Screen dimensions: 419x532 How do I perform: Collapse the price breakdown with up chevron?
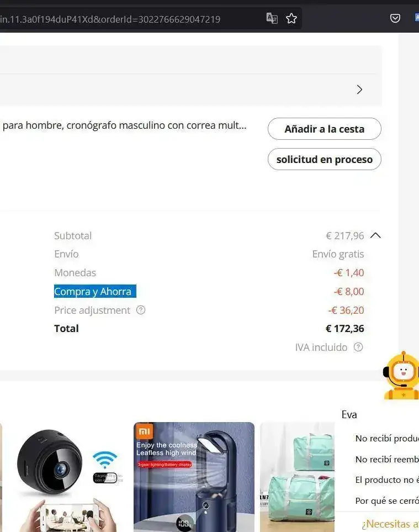coord(375,235)
